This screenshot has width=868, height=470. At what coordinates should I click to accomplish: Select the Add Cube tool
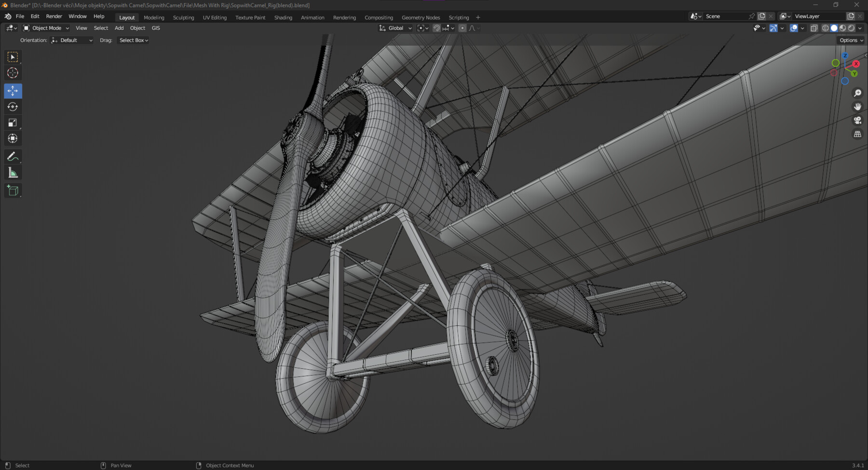tap(13, 190)
